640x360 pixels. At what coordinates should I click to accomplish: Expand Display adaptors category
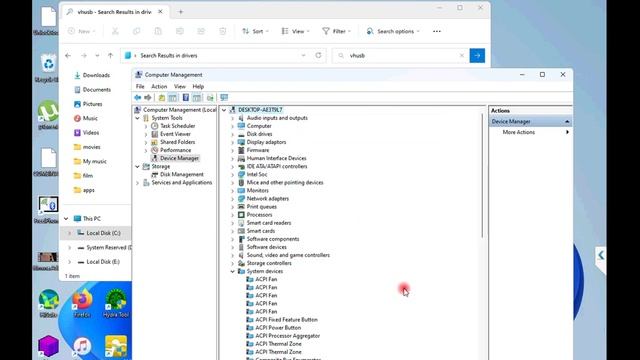[x=233, y=142]
